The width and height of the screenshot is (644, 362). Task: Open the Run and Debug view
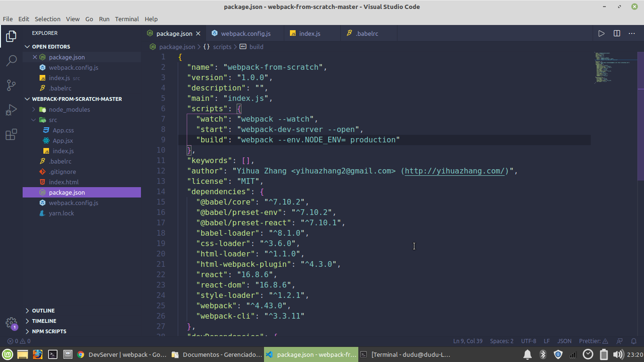tap(11, 110)
